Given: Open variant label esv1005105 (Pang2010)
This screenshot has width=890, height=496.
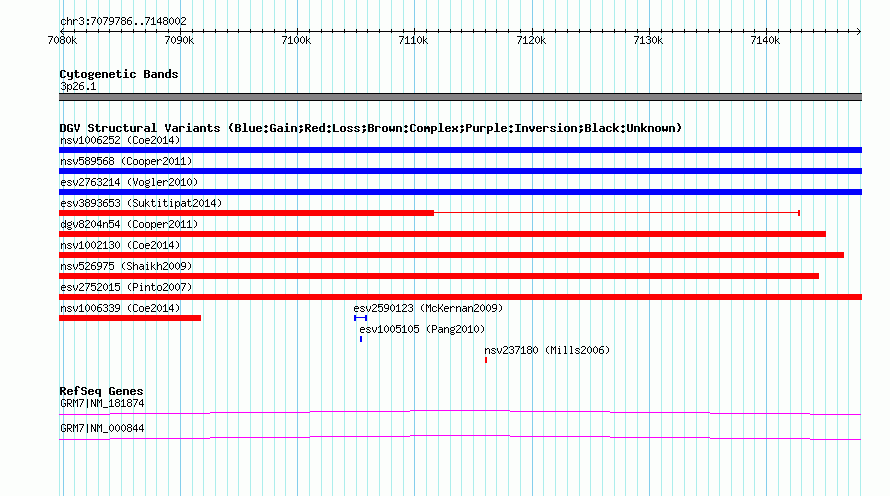Looking at the screenshot, I should [422, 329].
